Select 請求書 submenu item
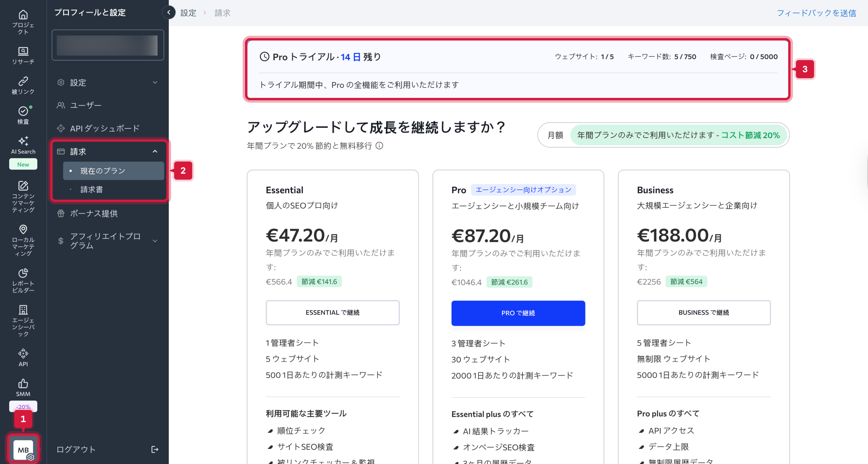Screen dimensions: 868x464 pos(92,190)
